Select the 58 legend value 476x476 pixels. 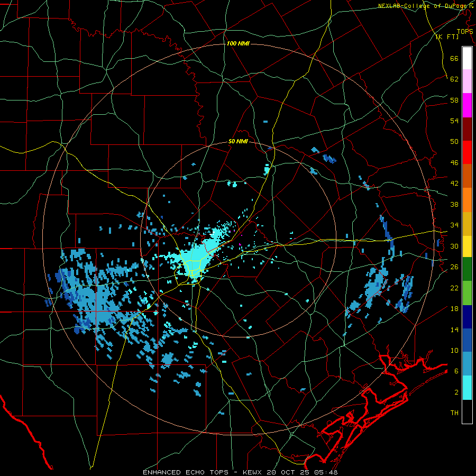coord(454,100)
